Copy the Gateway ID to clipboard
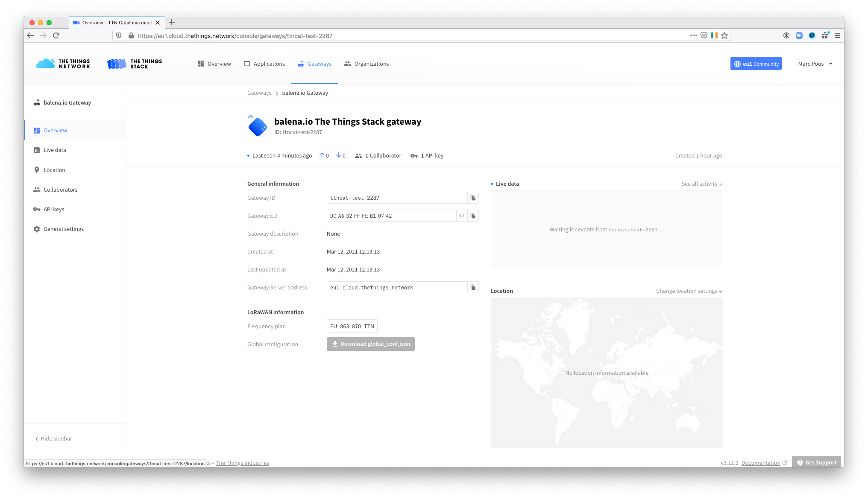Screen dimensions: 868x499 [x=473, y=198]
